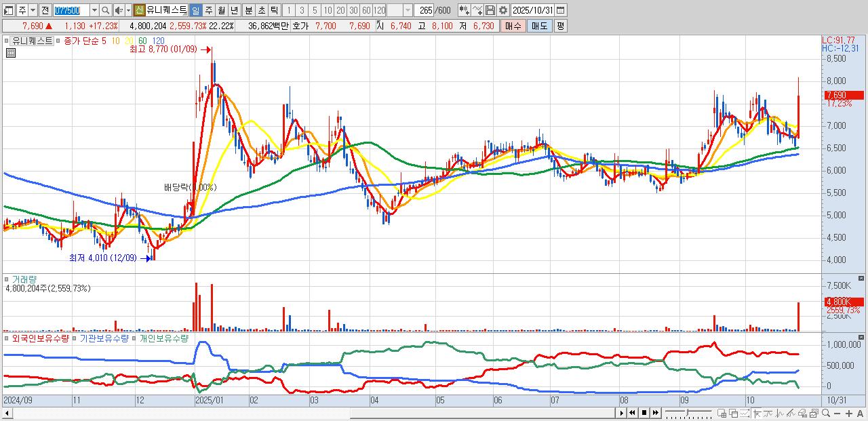Click the add line indicator icon
Viewport: 868px width, 421px height.
[x=477, y=10]
